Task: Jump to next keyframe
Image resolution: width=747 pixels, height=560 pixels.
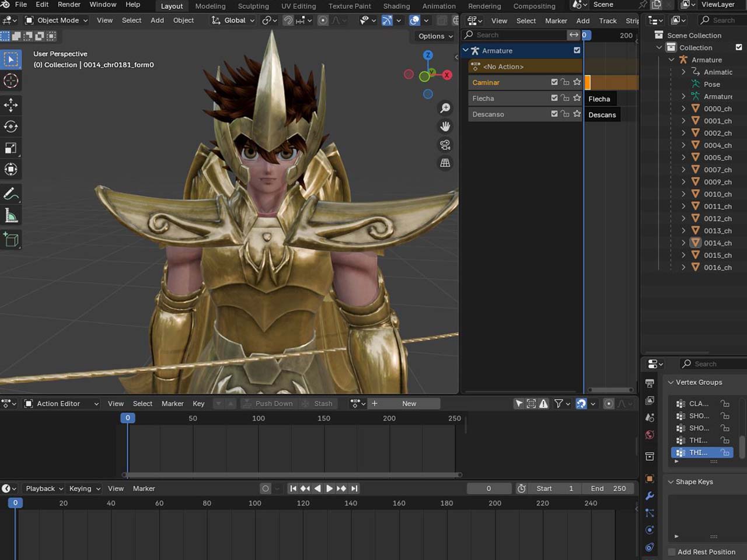Action: click(341, 488)
